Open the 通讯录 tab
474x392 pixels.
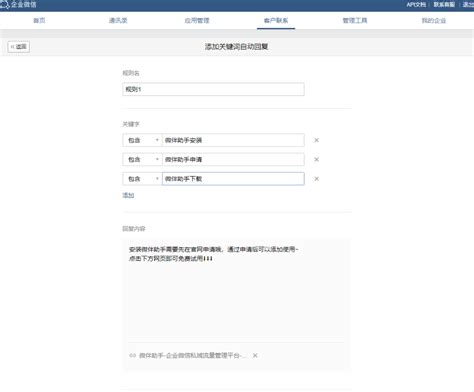pyautogui.click(x=118, y=21)
